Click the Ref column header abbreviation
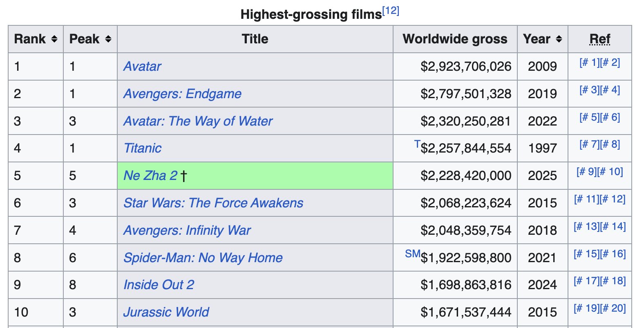This screenshot has height=328, width=644. point(600,39)
